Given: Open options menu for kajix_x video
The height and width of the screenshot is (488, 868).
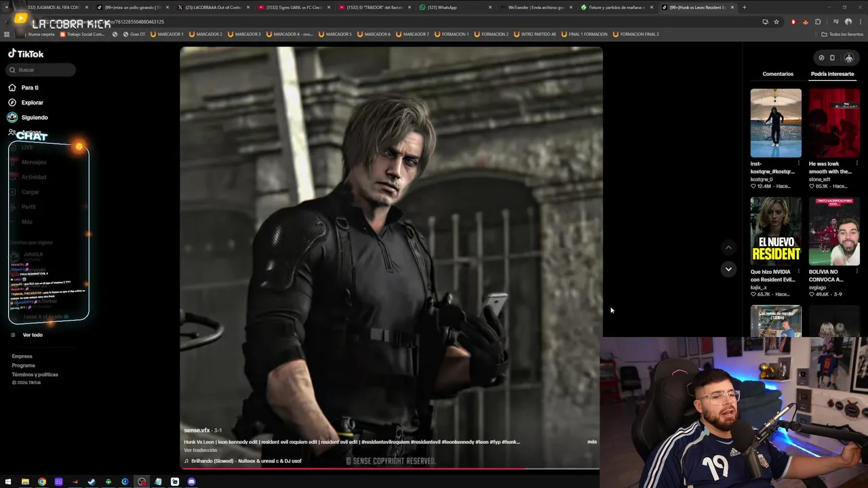Looking at the screenshot, I should (798, 272).
